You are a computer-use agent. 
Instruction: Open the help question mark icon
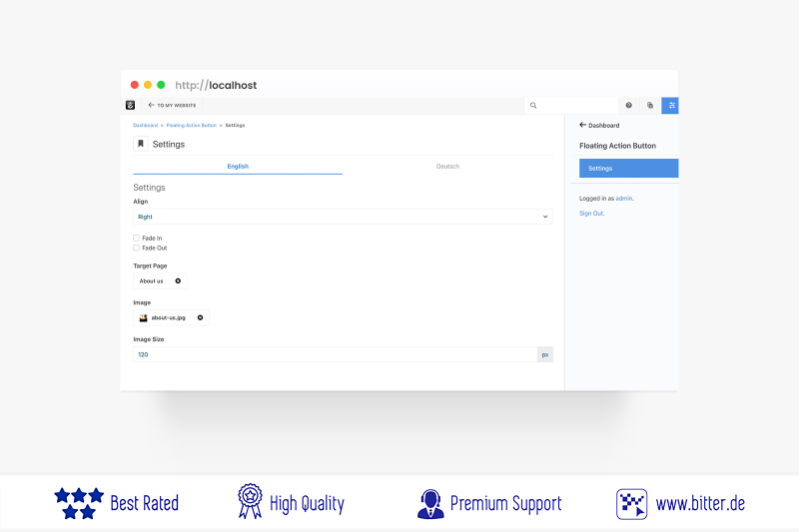[628, 105]
